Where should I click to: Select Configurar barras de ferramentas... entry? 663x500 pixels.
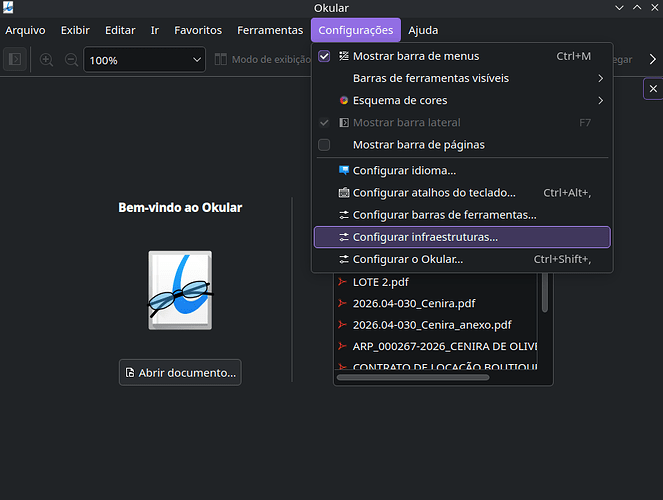coord(462,215)
